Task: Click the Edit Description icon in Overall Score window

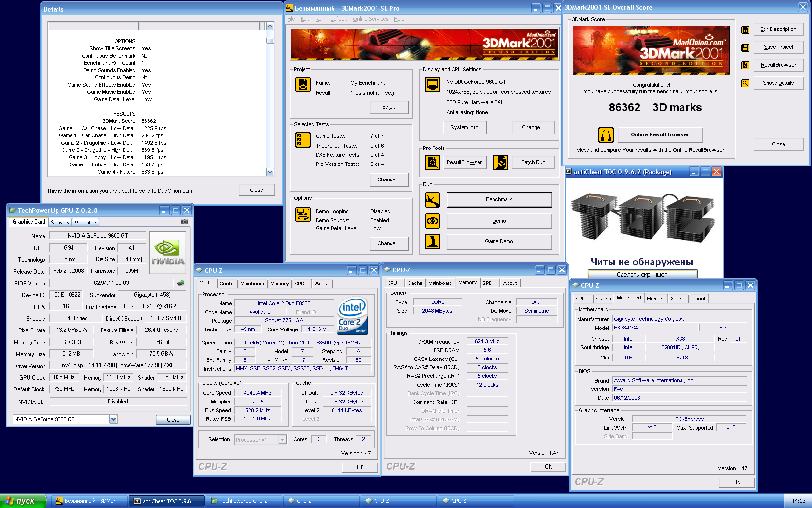Action: 745,30
